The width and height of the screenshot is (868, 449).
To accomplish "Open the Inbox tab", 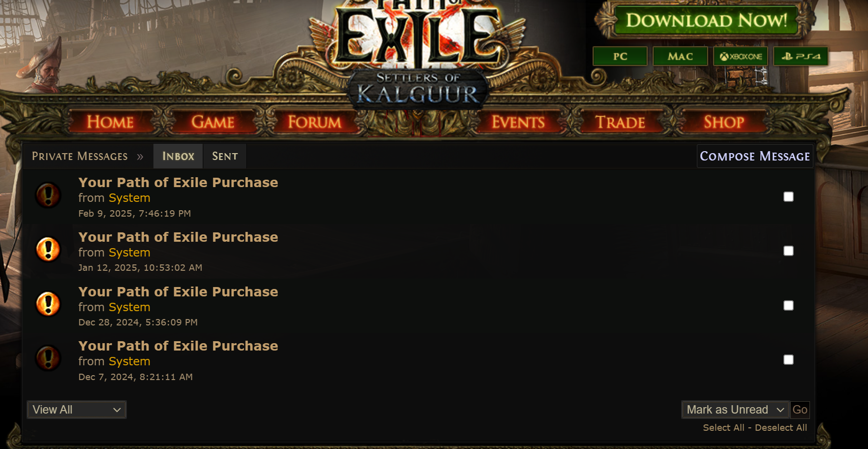I will (178, 157).
